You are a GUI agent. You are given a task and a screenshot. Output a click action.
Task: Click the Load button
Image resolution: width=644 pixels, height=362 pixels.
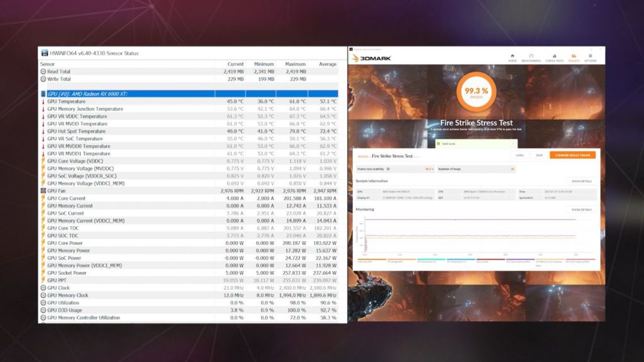pyautogui.click(x=519, y=155)
